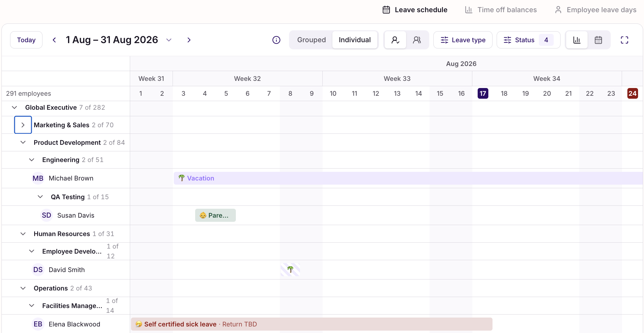
Task: Click the Elena Blackwood name
Action: click(x=75, y=324)
